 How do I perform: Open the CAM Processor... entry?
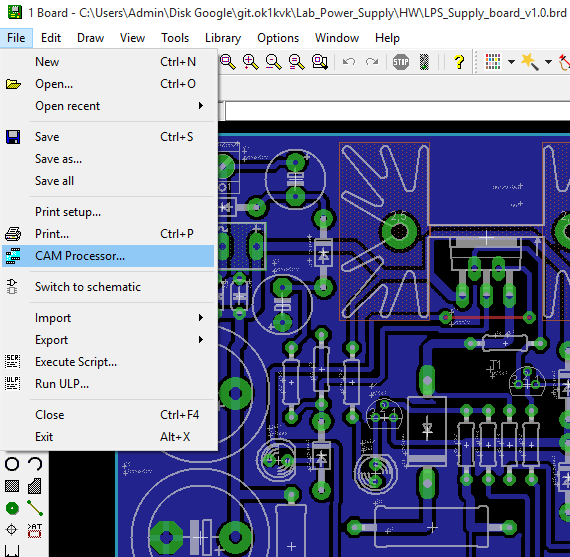(x=108, y=256)
